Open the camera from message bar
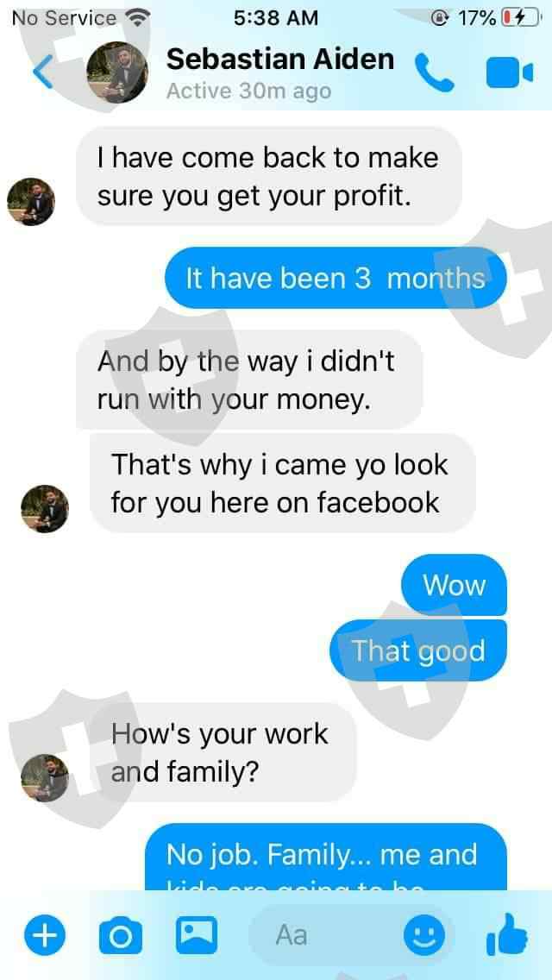 tap(121, 936)
